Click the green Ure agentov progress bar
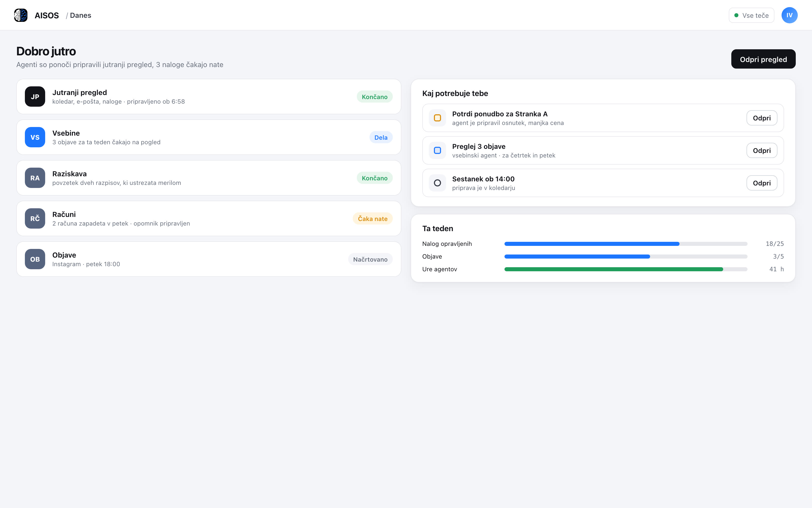This screenshot has width=812, height=508. 626,269
